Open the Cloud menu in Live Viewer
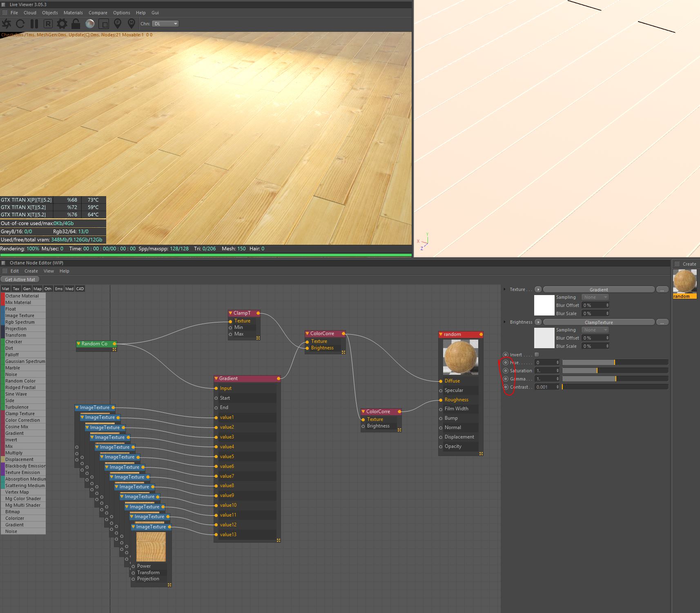Viewport: 700px width, 613px height. tap(30, 13)
